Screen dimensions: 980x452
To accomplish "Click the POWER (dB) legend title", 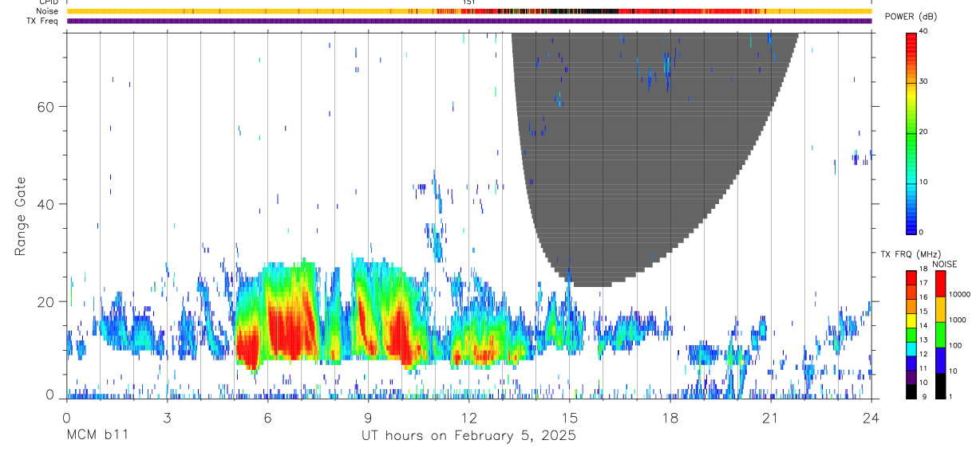I will click(911, 17).
